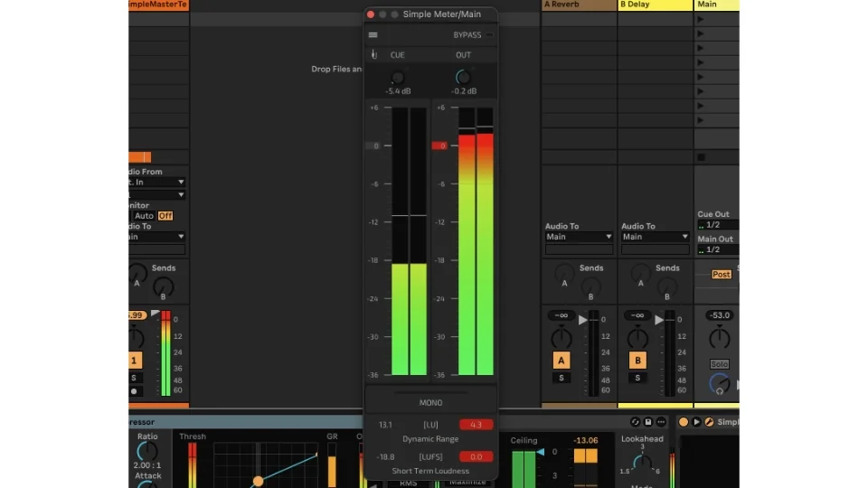Open input channel dropdown below Audio From
This screenshot has height=488, width=868.
point(157,195)
